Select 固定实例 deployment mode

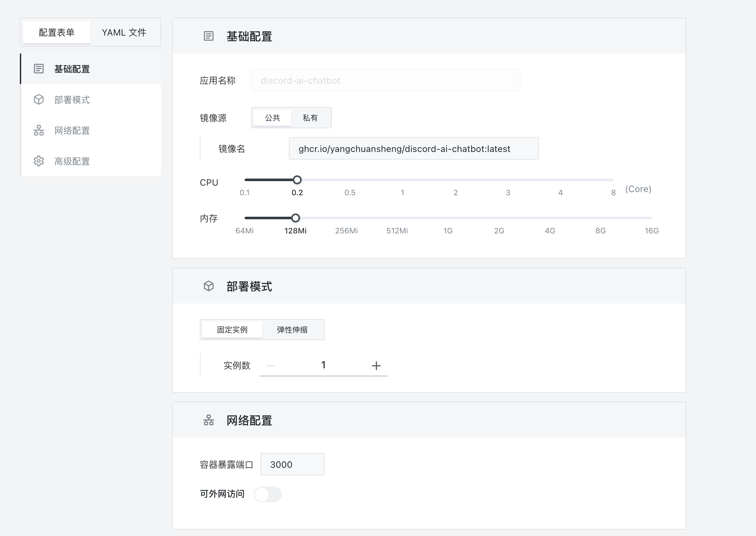tap(232, 329)
